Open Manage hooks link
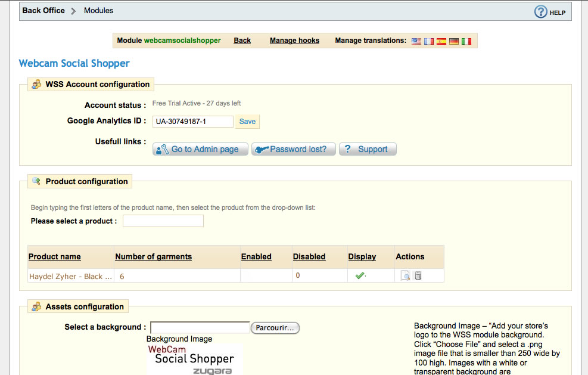The height and width of the screenshot is (375, 588). click(x=294, y=41)
